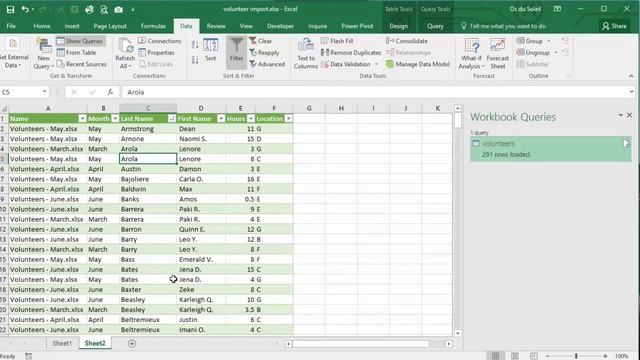
Task: Sort A to Z ascending
Action: (195, 45)
